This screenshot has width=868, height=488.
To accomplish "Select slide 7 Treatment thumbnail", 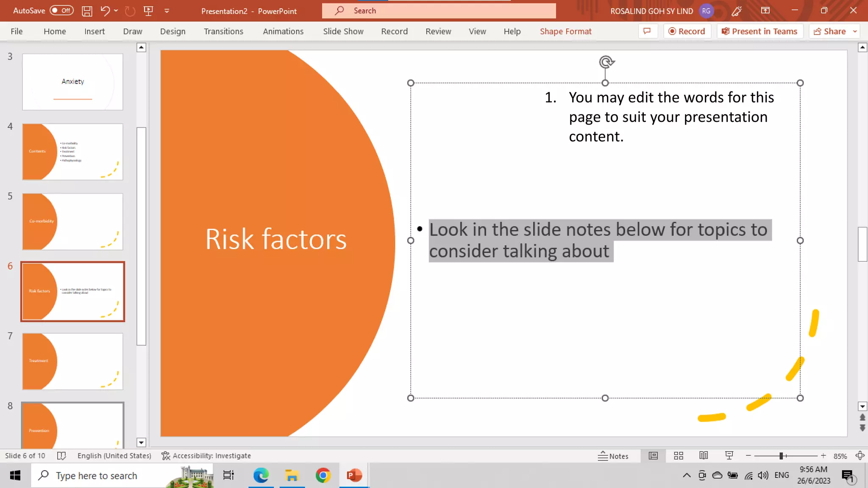I will tap(72, 361).
